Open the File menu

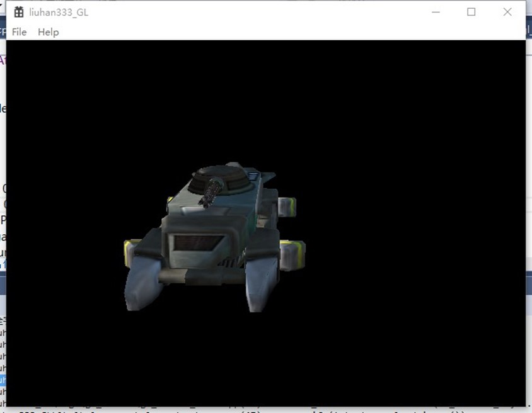coord(19,32)
